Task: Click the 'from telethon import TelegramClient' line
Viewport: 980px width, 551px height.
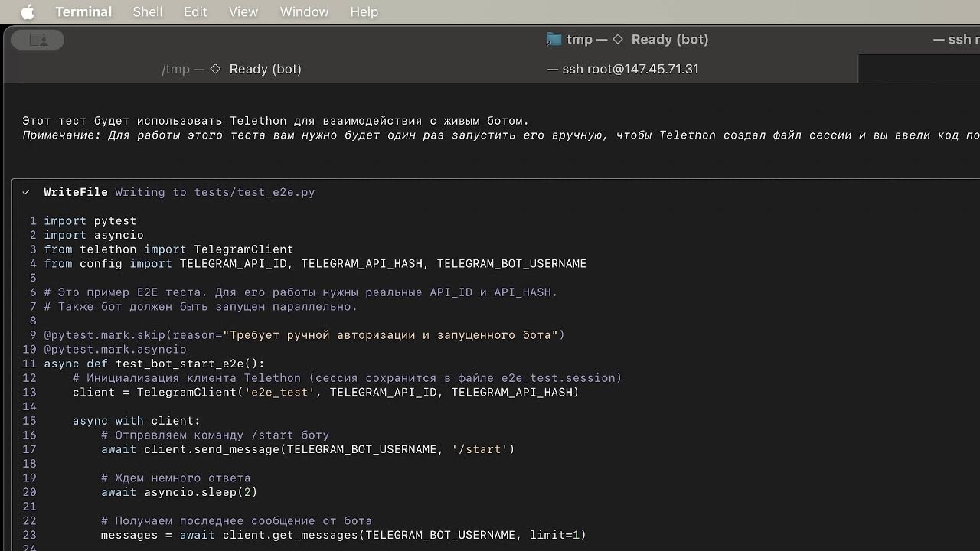Action: pyautogui.click(x=168, y=249)
